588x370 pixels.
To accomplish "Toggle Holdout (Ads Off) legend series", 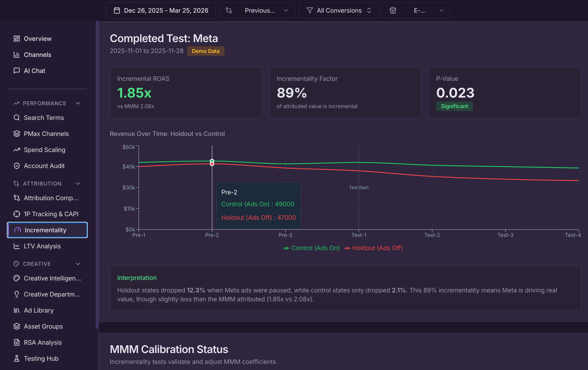I will coord(373,248).
